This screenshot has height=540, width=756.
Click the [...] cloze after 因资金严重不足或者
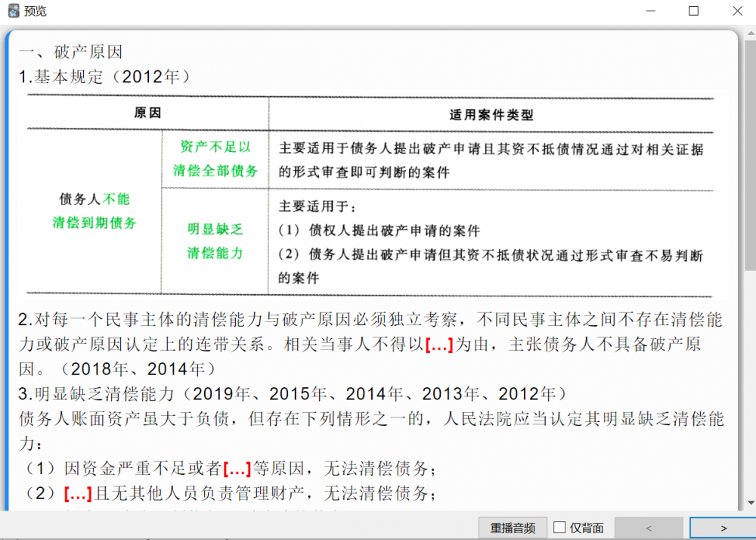coord(237,469)
